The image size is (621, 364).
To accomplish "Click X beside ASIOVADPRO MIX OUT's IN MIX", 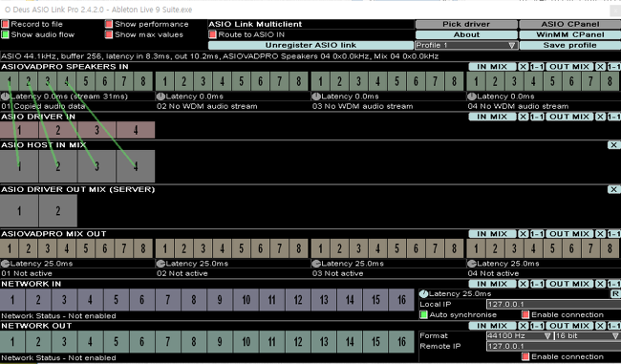I will pos(523,234).
